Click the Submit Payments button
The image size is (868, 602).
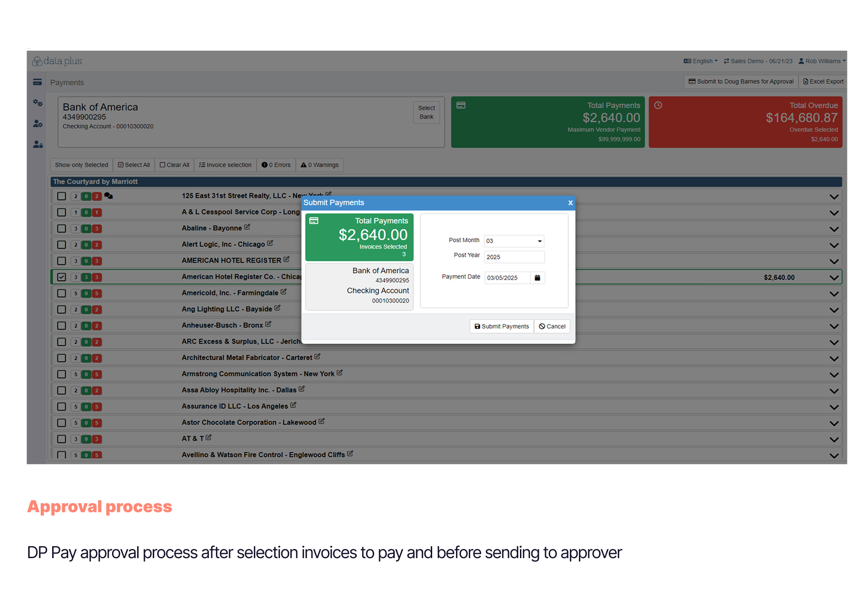pos(502,326)
